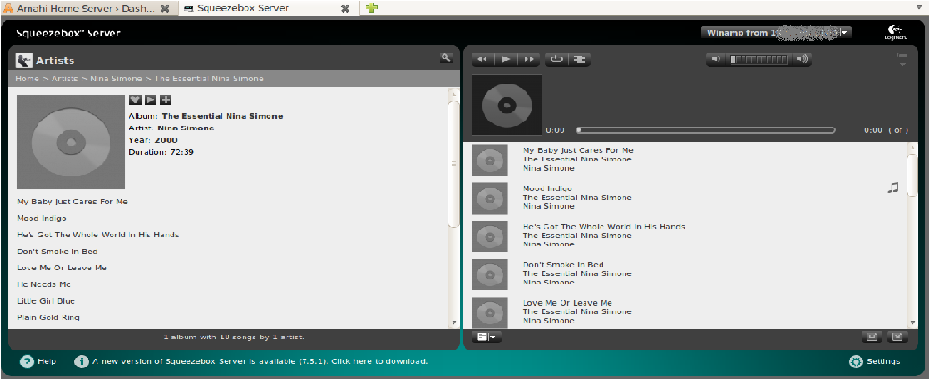
Task: Click the player sync plug icon
Action: pos(579,59)
